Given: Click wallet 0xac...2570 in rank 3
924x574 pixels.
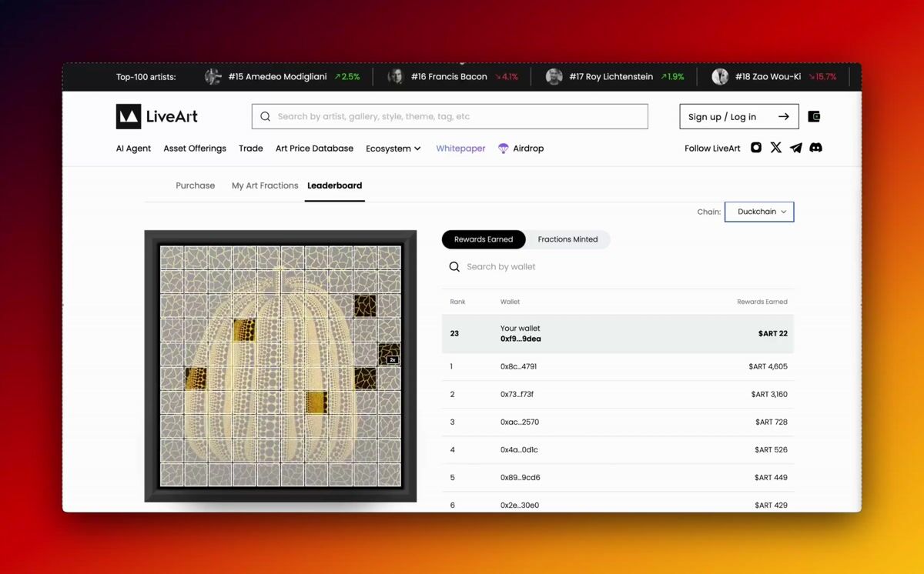Looking at the screenshot, I should (x=520, y=422).
